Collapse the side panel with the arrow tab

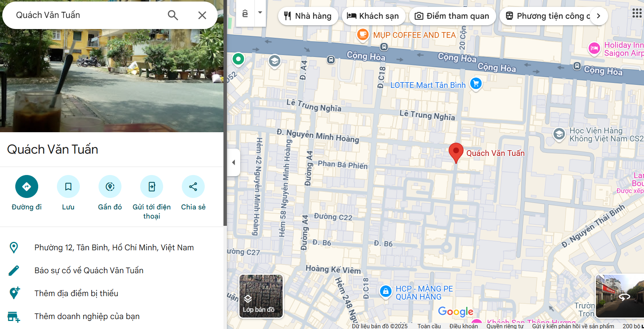pyautogui.click(x=233, y=162)
